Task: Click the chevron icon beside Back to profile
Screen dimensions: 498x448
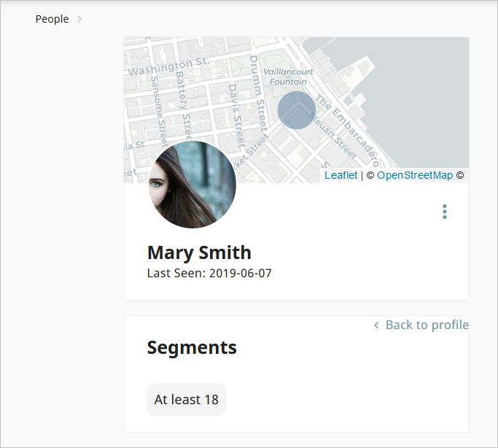Action: click(376, 325)
